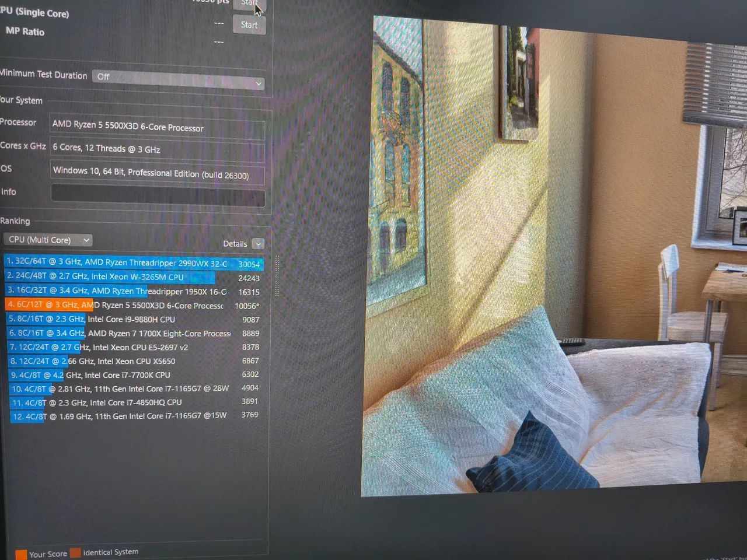Select the Core i9-9880H ranking row
The image size is (747, 560).
134,319
